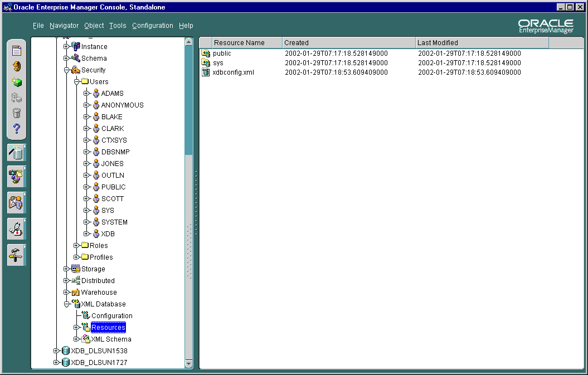588x375 pixels.
Task: Open the report list icon on the left toolbar
Action: point(17,50)
